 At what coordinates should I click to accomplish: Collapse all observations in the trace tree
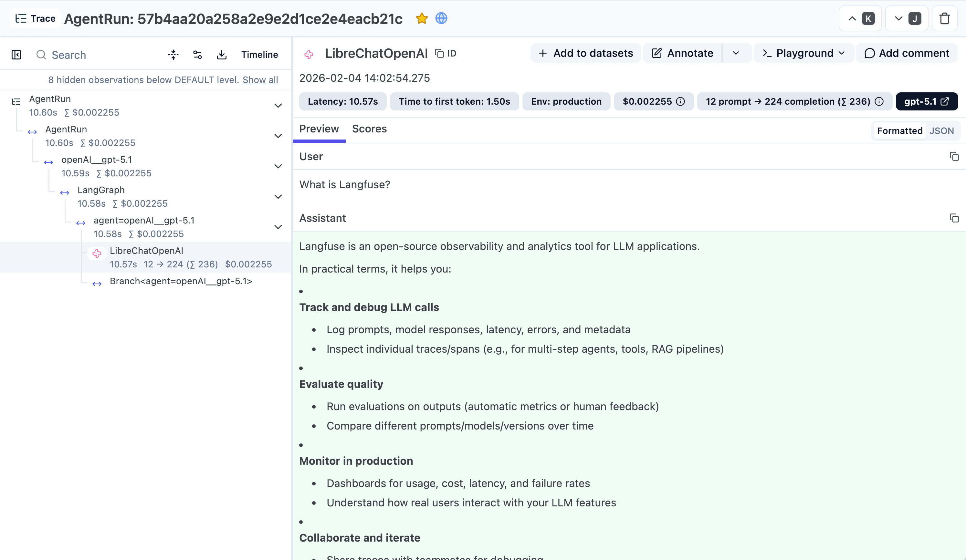tap(173, 55)
